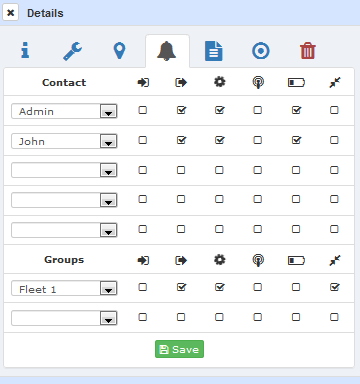Image resolution: width=360 pixels, height=384 pixels.
Task: Select the bell notifications tab
Action: tap(166, 51)
